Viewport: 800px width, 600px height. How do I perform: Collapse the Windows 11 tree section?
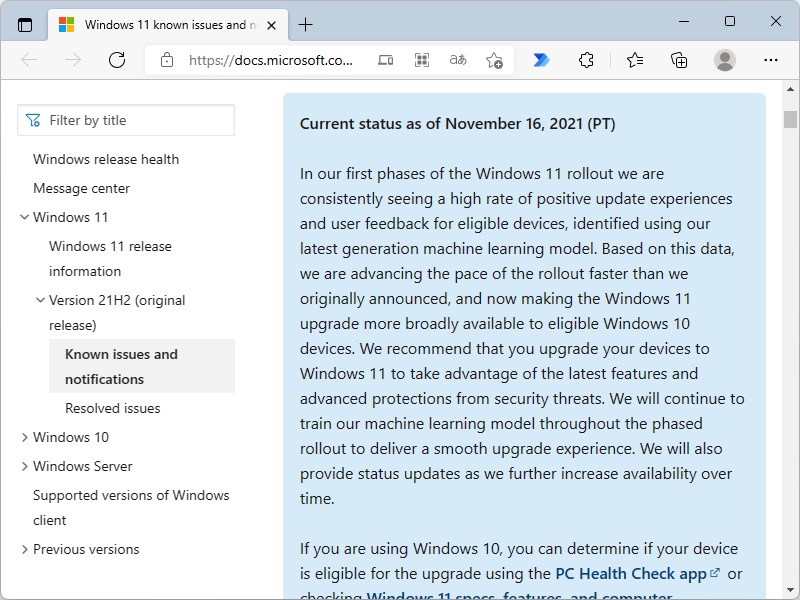click(x=24, y=217)
